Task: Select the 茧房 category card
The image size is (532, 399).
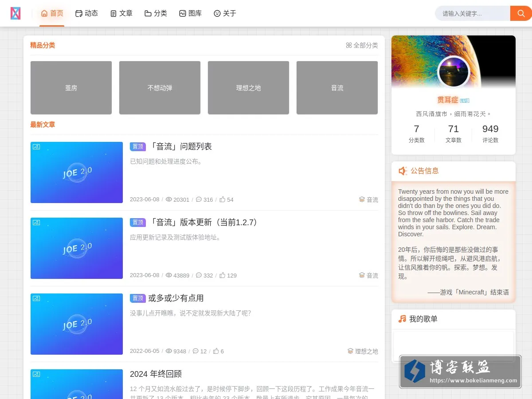Action: (x=71, y=88)
